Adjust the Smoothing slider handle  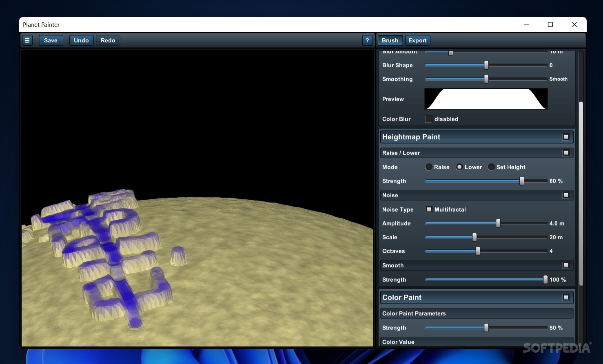[x=486, y=79]
